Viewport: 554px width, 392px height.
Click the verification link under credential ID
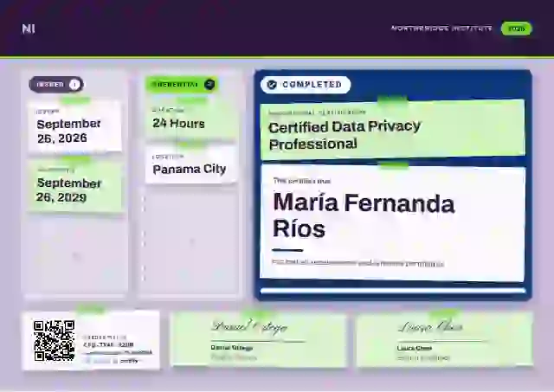pyautogui.click(x=118, y=352)
